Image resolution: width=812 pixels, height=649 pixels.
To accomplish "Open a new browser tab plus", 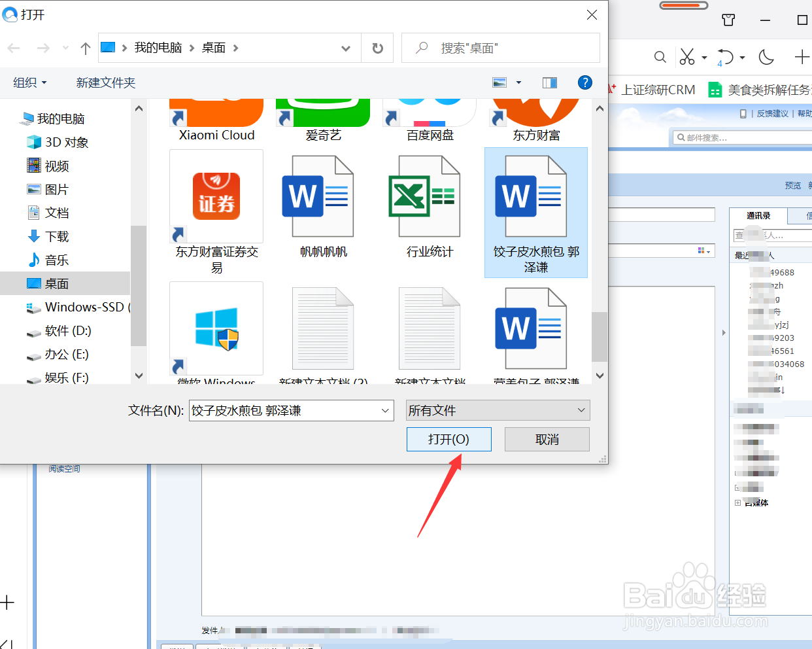I will click(802, 57).
